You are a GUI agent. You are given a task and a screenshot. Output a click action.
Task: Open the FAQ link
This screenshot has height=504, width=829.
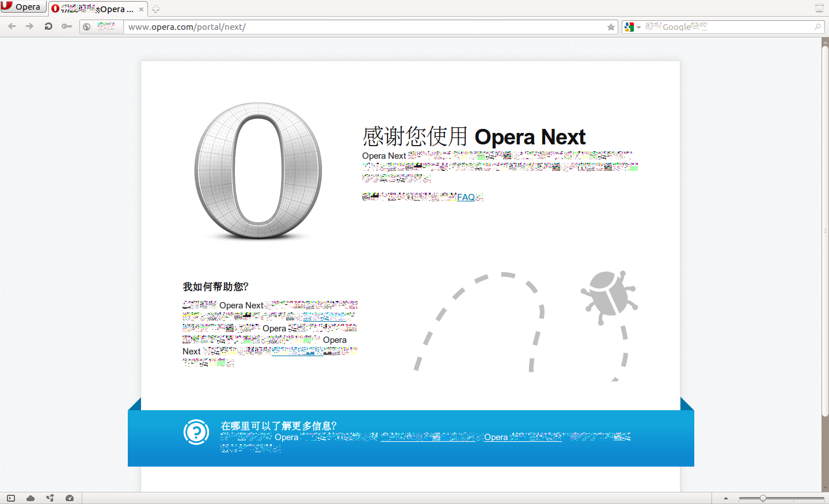(466, 197)
